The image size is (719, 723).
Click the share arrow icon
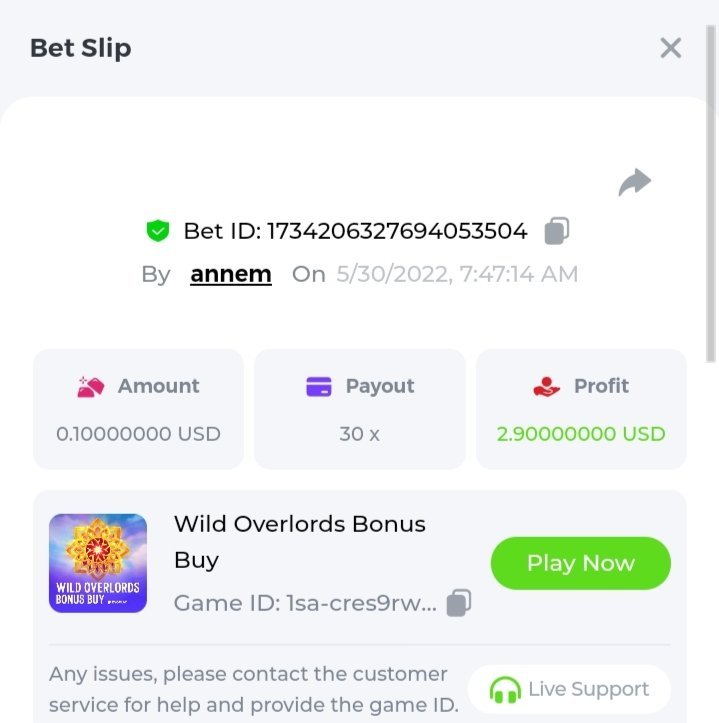tap(635, 182)
